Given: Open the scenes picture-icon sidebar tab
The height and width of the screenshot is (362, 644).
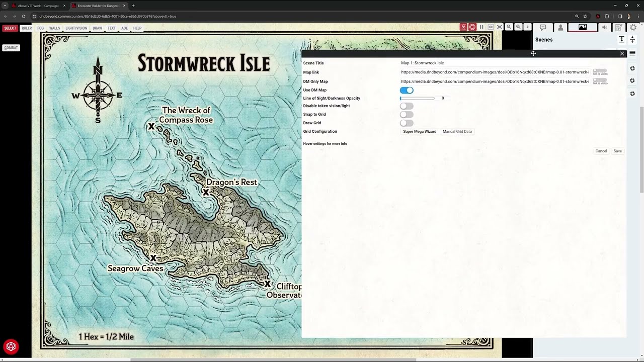Looking at the screenshot, I should 583,28.
